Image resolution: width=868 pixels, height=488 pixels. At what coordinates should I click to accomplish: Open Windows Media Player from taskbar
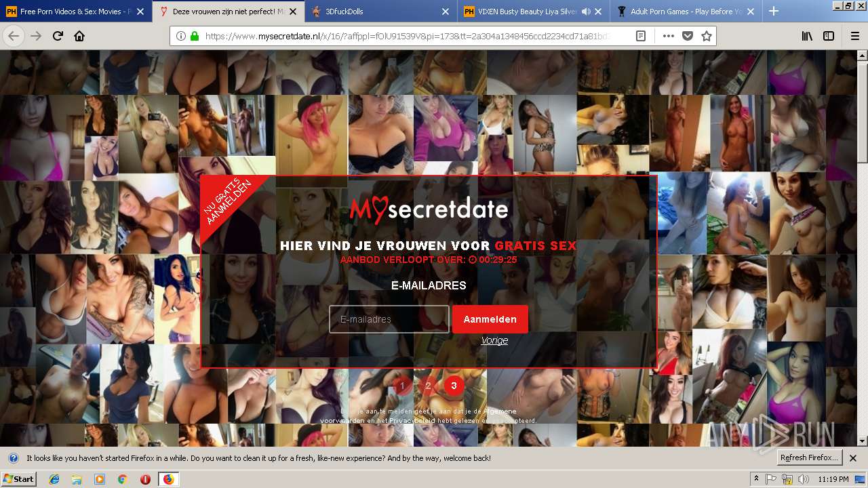pyautogui.click(x=100, y=479)
